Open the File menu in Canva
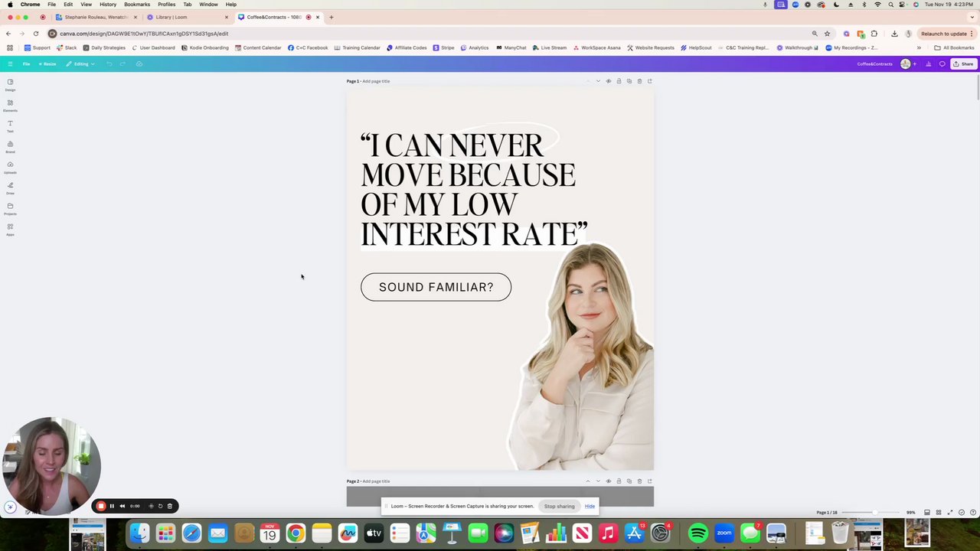 click(x=26, y=64)
